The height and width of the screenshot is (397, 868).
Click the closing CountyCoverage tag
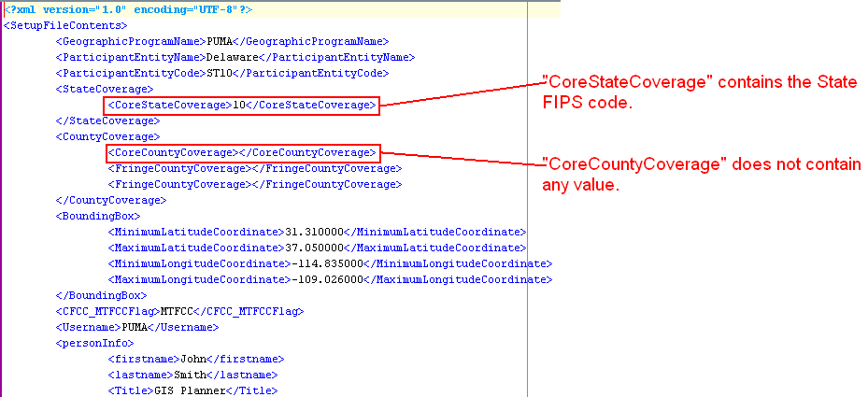(x=111, y=200)
